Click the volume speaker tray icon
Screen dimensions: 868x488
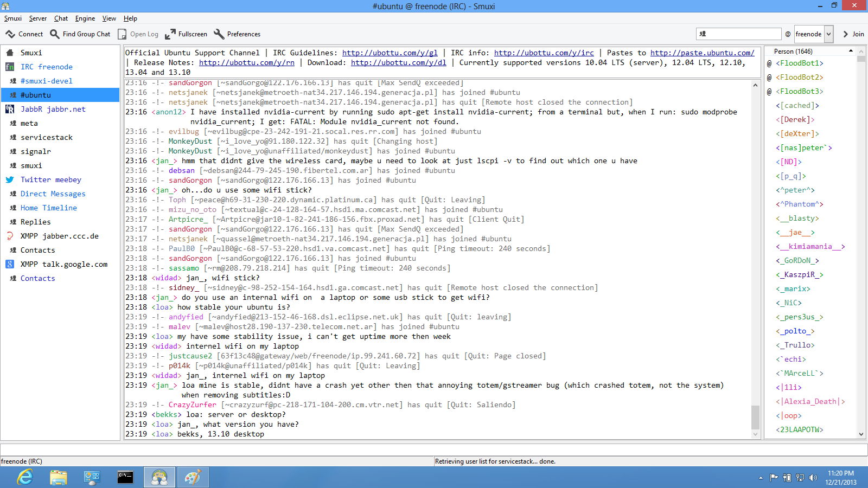813,478
